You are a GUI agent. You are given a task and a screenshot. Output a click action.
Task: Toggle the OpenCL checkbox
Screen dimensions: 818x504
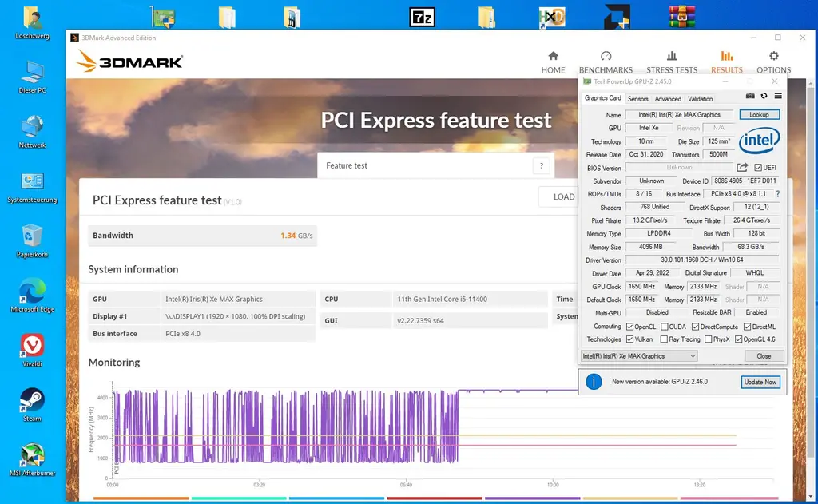630,327
